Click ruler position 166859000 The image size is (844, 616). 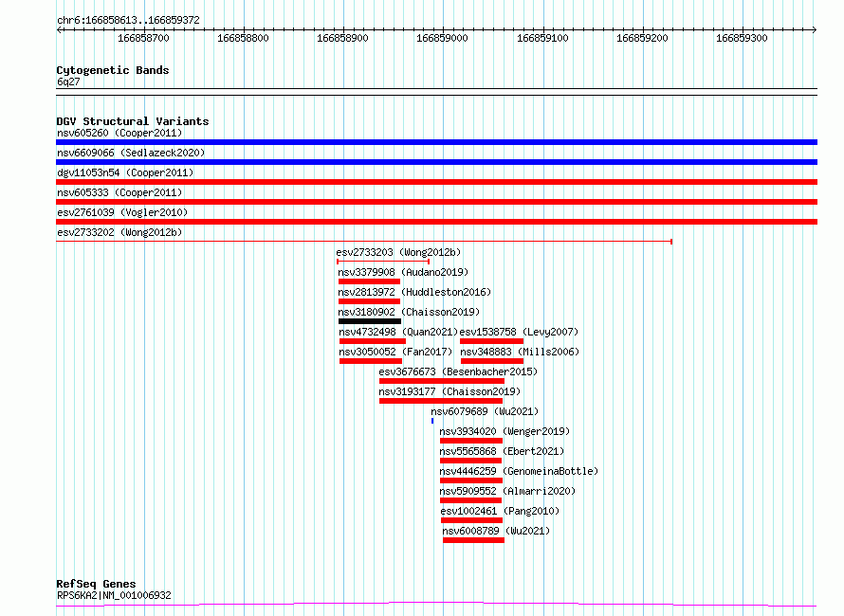tap(443, 38)
